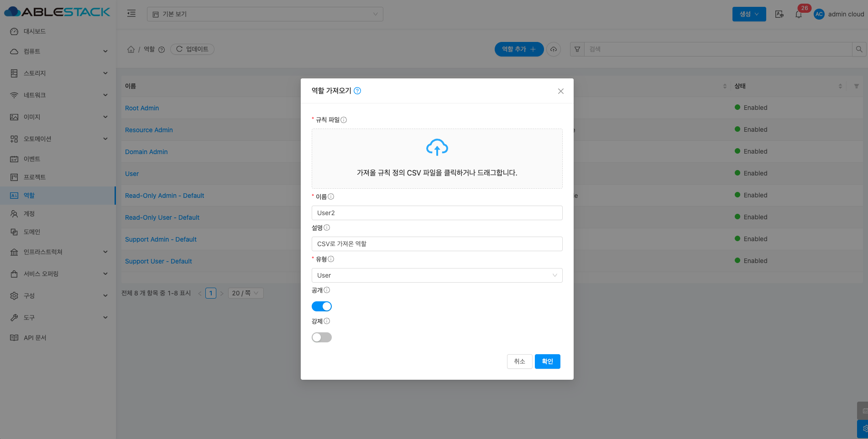The width and height of the screenshot is (868, 439).
Task: Open the 기본 보기 view selector dropdown
Action: (x=265, y=14)
